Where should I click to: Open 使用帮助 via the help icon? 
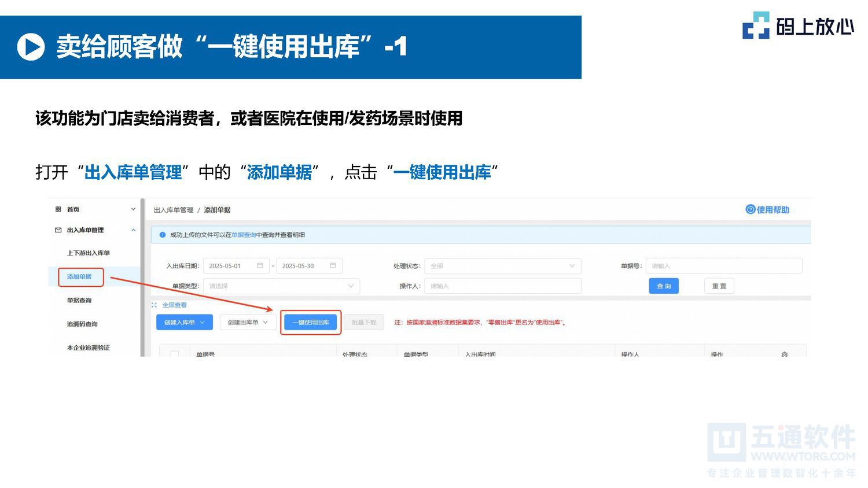click(x=751, y=209)
